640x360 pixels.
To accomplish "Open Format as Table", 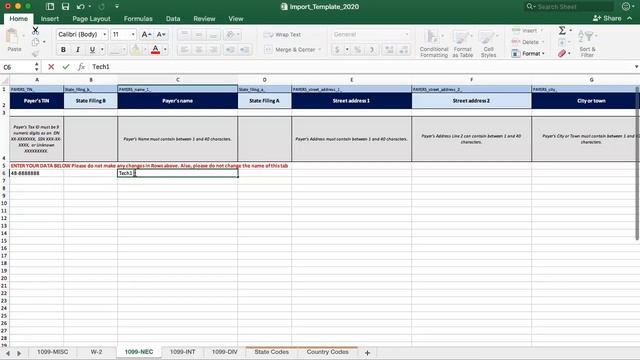I will tap(462, 43).
